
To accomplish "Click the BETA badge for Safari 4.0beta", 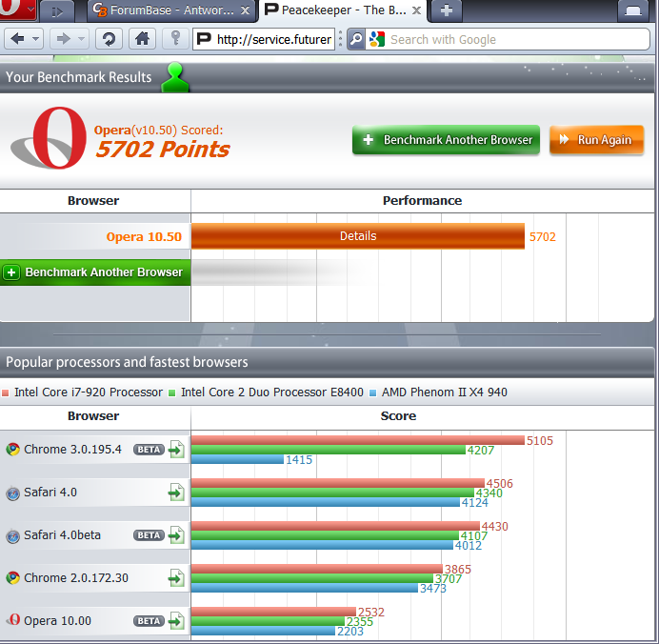I will tap(149, 535).
